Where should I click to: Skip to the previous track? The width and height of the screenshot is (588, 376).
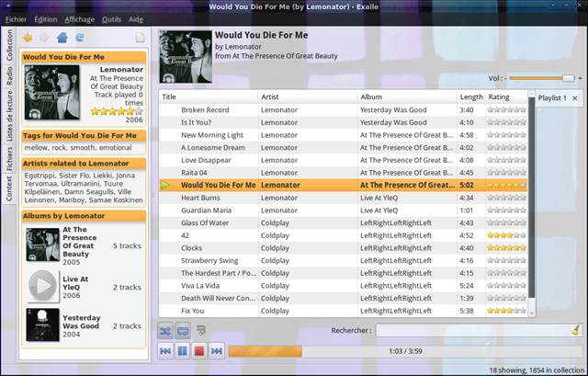tap(165, 351)
